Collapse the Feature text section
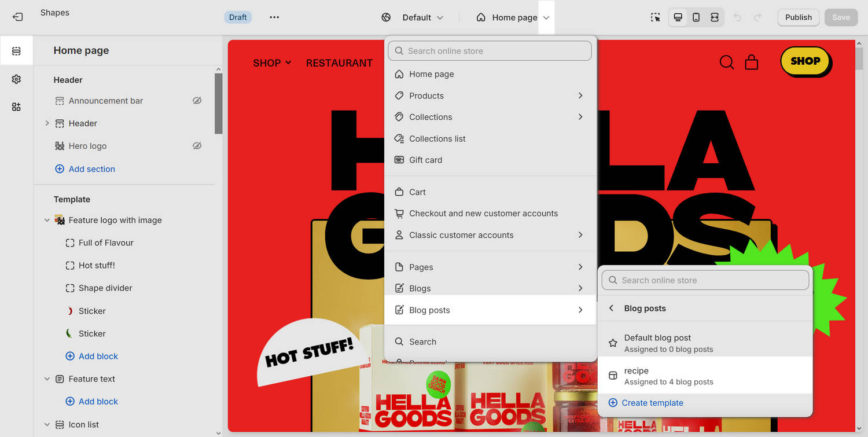This screenshot has height=437, width=868. (x=47, y=379)
